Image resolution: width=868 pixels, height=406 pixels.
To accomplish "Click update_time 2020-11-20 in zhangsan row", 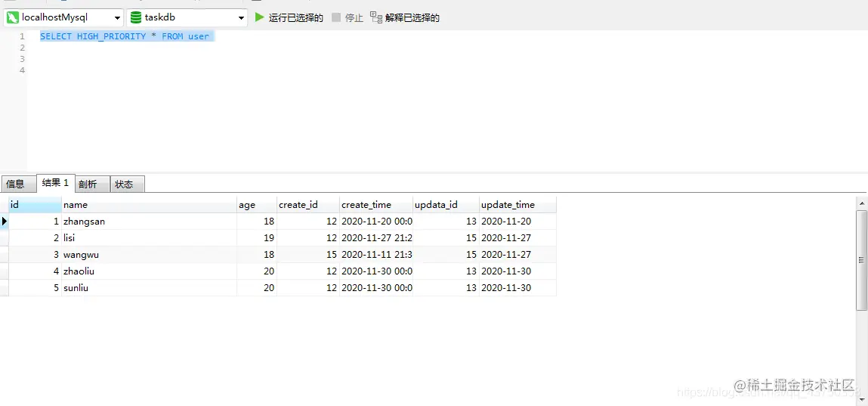I will pyautogui.click(x=518, y=222).
